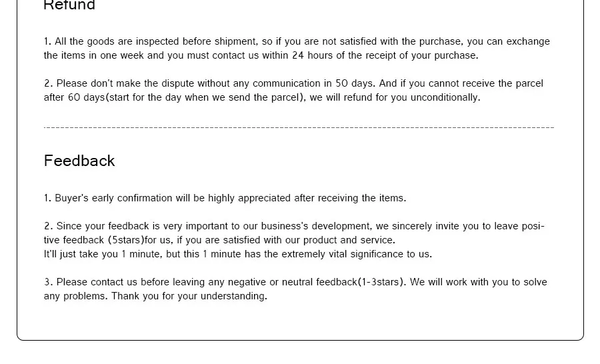This screenshot has height=364, width=600.
Task: Click the Refund section heading
Action: [x=69, y=5]
